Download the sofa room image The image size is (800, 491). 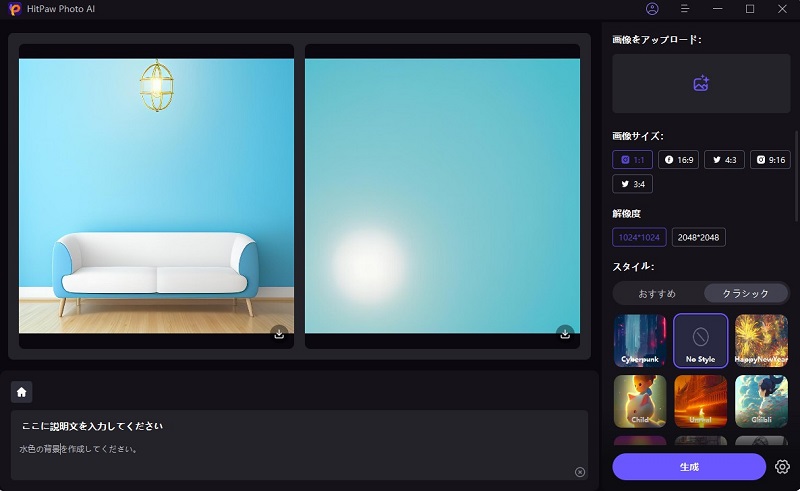click(x=279, y=333)
